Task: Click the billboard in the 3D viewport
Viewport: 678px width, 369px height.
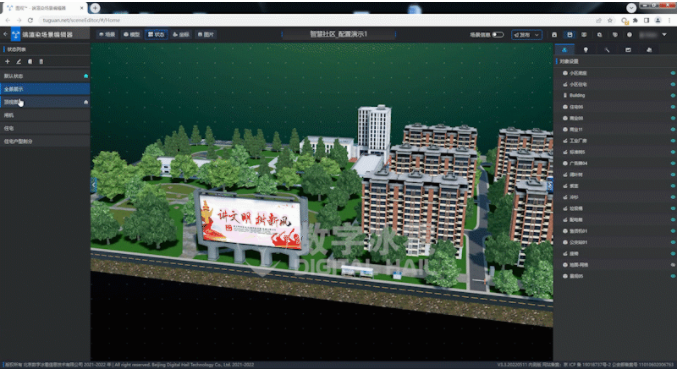Action: [251, 221]
